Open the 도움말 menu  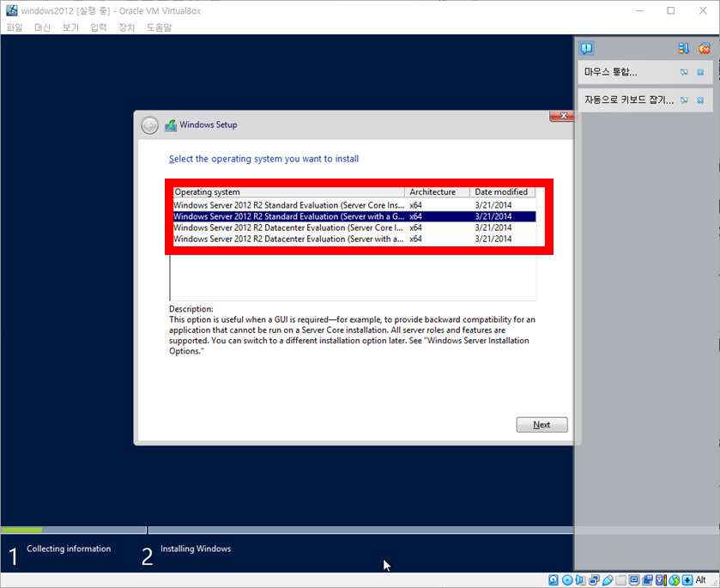click(159, 27)
